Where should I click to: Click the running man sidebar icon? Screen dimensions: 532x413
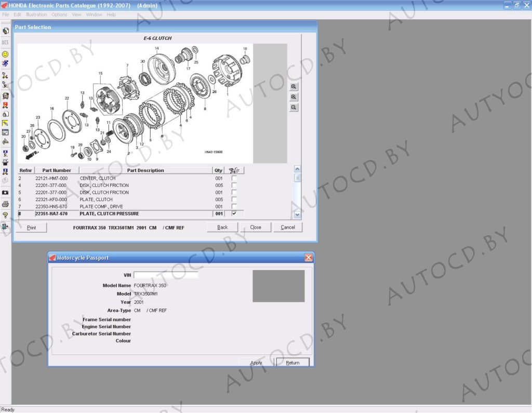(5, 63)
